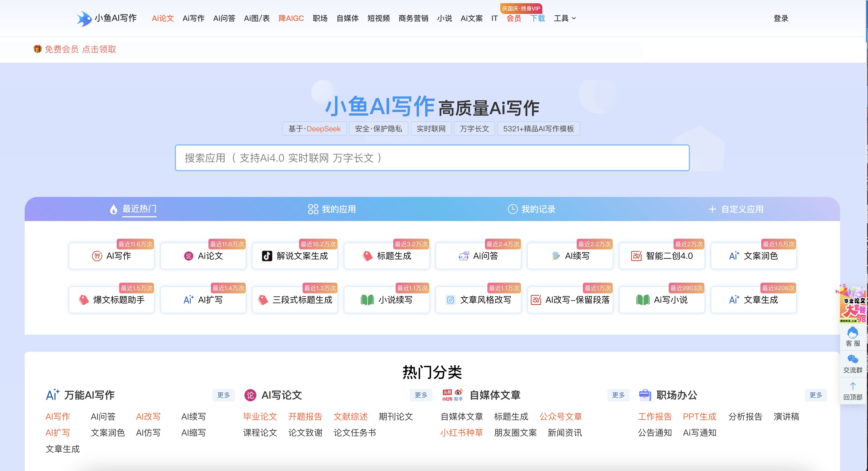
Task: Click the 搜索应用 search input field
Action: coord(432,158)
